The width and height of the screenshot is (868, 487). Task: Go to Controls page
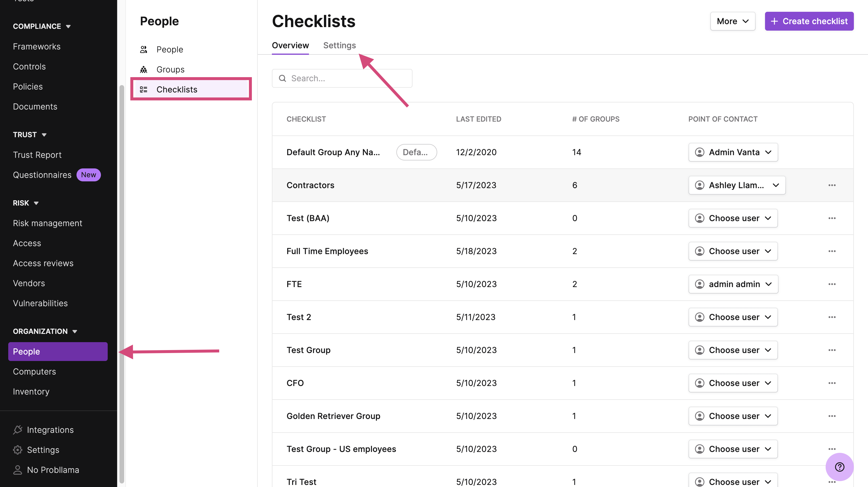pyautogui.click(x=29, y=67)
